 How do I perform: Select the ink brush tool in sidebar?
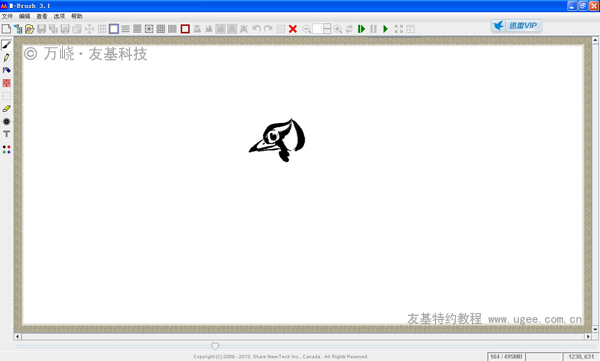click(x=7, y=45)
